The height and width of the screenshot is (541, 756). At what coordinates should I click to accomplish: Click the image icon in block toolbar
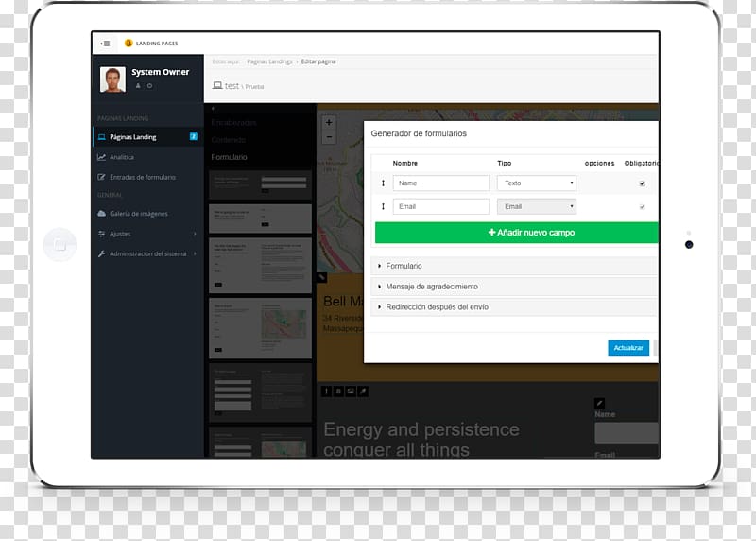click(x=351, y=392)
